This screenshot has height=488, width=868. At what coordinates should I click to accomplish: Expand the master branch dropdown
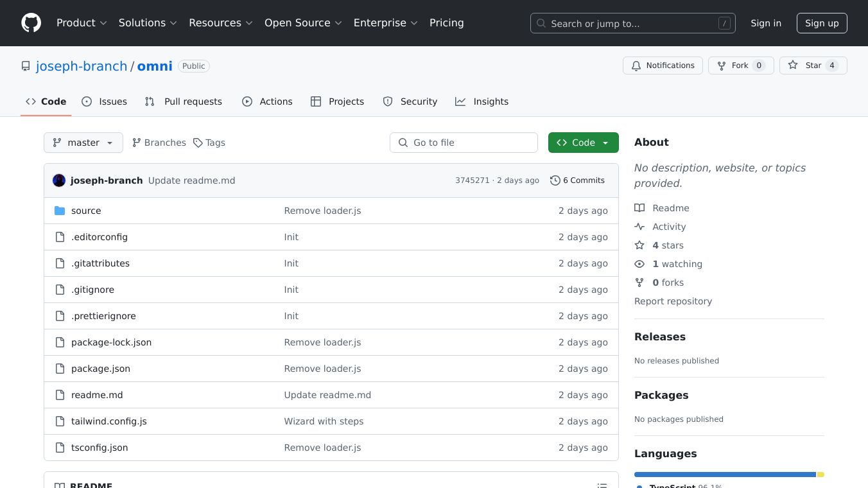(83, 143)
